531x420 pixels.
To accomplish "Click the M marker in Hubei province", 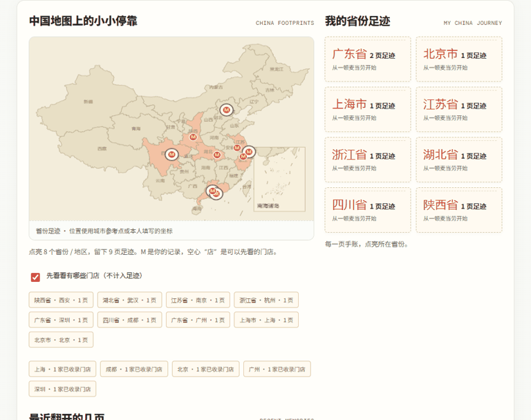I will pos(217,155).
